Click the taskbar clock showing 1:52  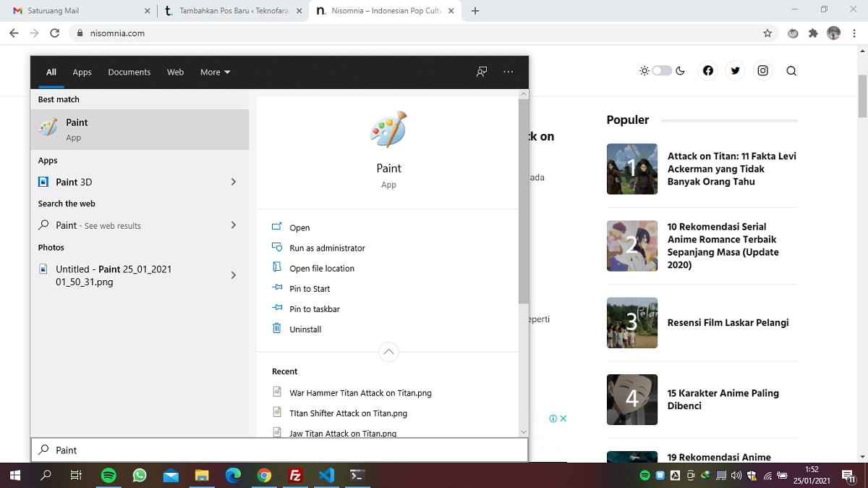point(810,476)
